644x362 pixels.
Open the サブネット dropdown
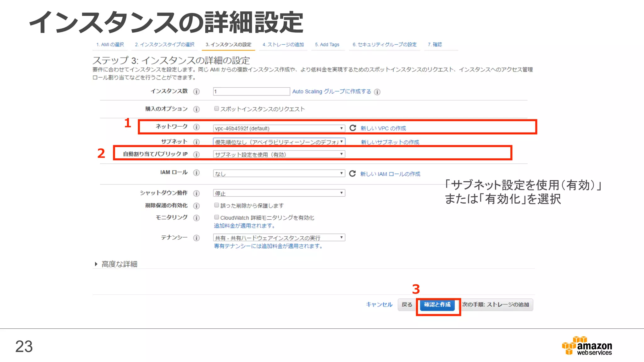point(279,142)
